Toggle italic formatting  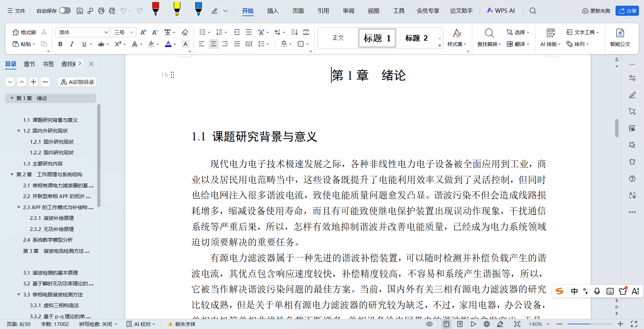pos(72,44)
